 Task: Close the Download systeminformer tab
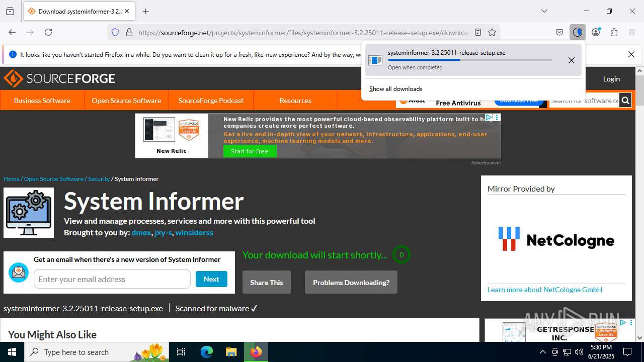[127, 11]
